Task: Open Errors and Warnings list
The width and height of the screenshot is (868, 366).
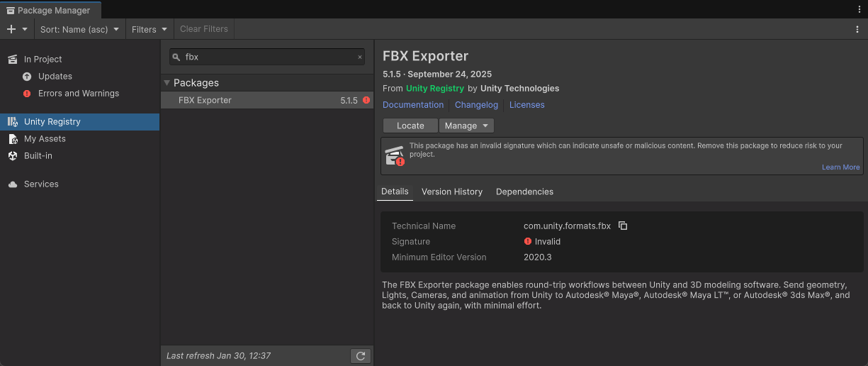Action: 79,93
